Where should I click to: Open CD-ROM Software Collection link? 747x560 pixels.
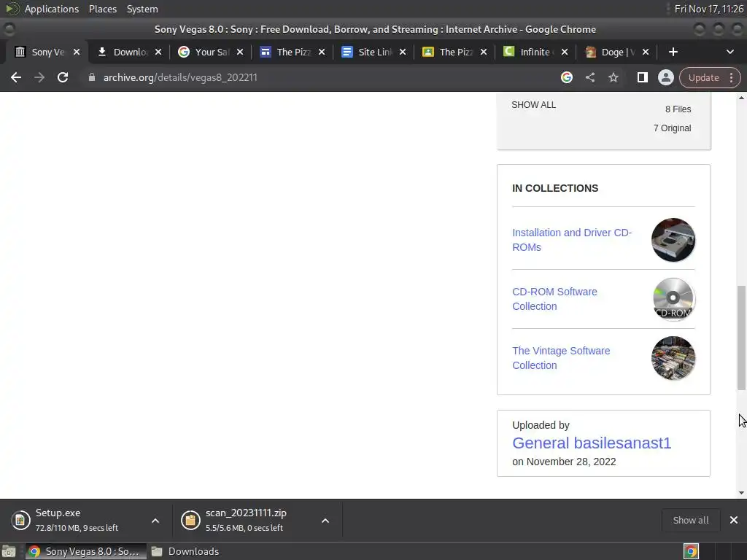click(554, 298)
